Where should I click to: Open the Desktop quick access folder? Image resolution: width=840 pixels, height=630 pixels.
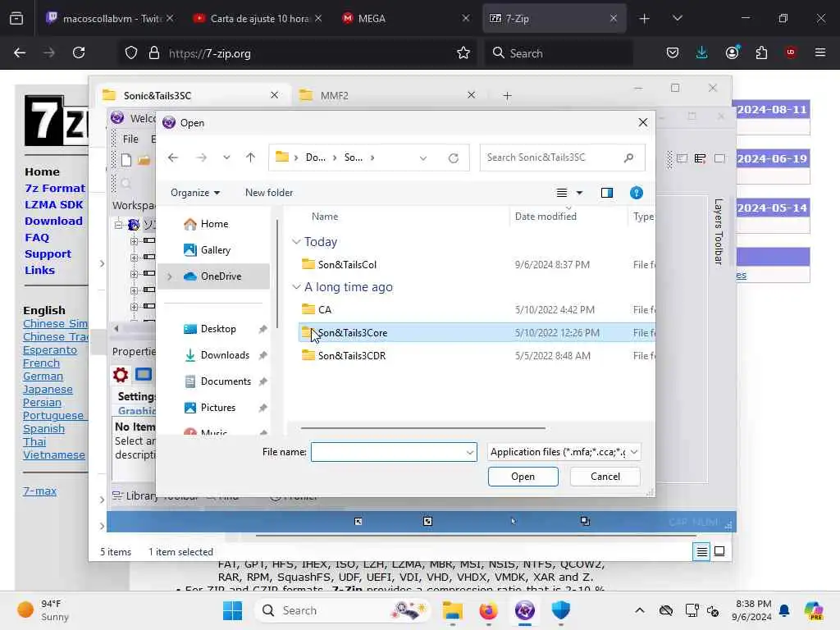pos(217,329)
